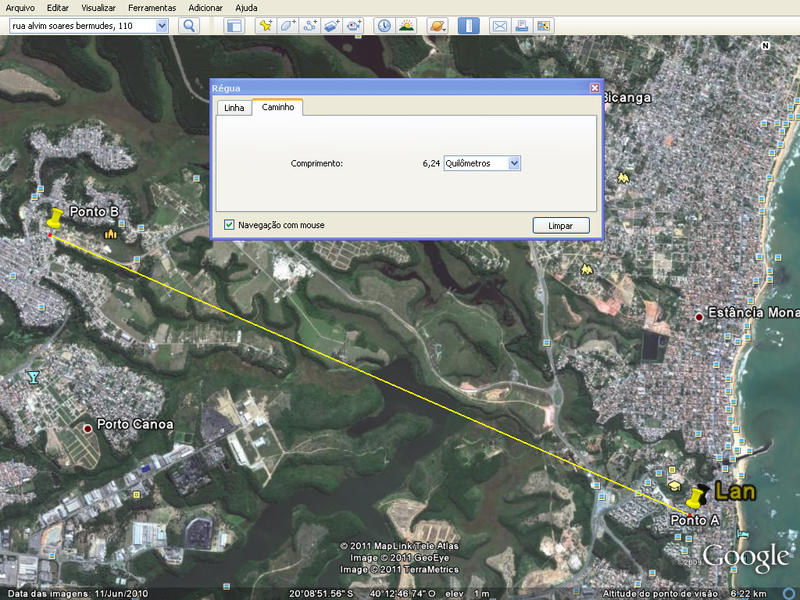The image size is (800, 600).
Task: Click the red ruler endpoint at Ponto B
Action: point(50,235)
